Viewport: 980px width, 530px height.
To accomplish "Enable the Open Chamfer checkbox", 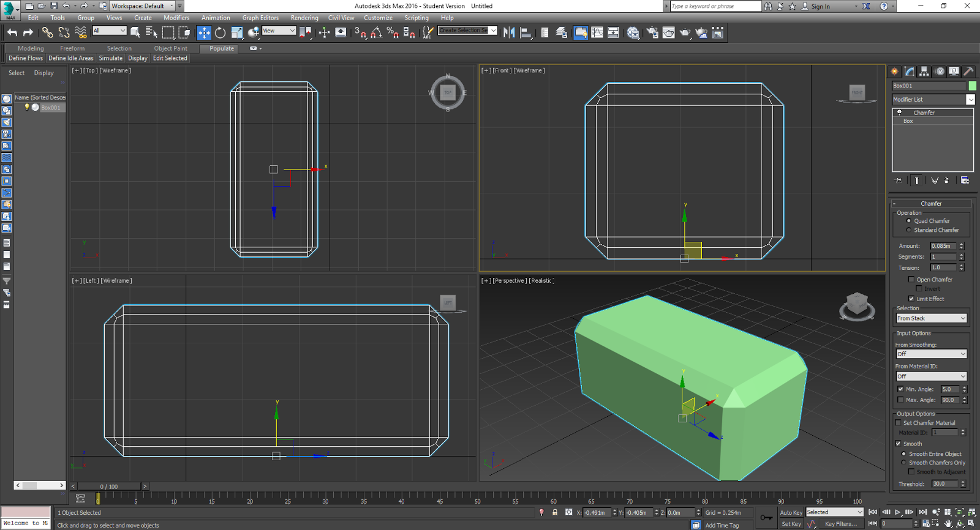I will coord(911,280).
